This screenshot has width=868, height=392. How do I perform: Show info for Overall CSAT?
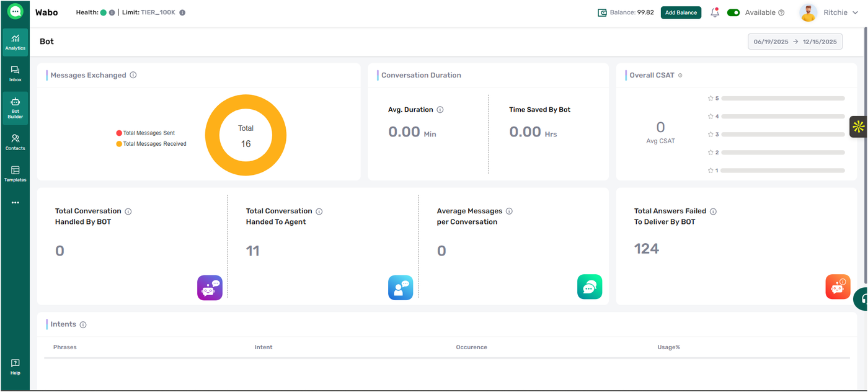680,75
